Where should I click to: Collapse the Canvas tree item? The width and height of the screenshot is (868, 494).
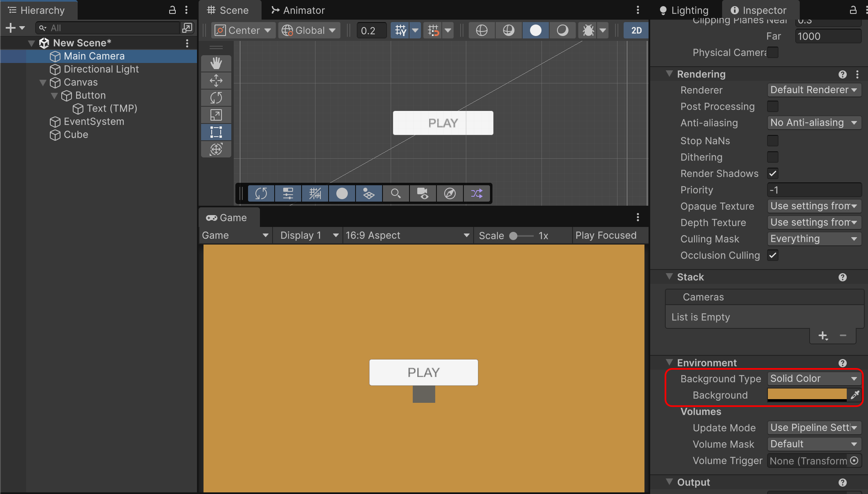43,83
